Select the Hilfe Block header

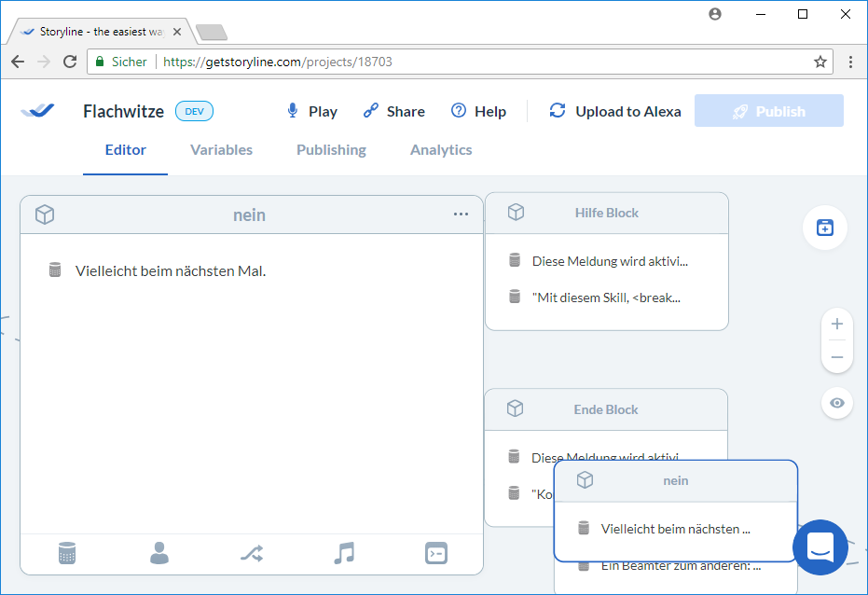pyautogui.click(x=606, y=213)
